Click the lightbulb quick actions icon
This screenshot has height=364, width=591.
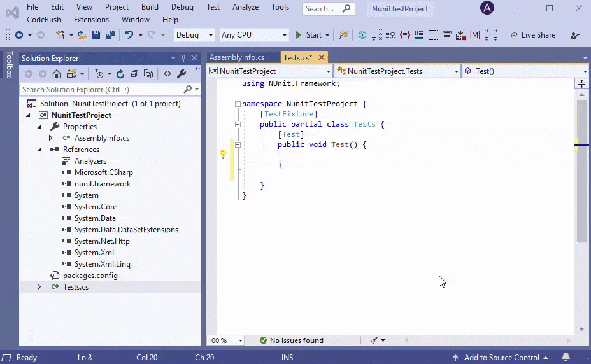click(224, 154)
